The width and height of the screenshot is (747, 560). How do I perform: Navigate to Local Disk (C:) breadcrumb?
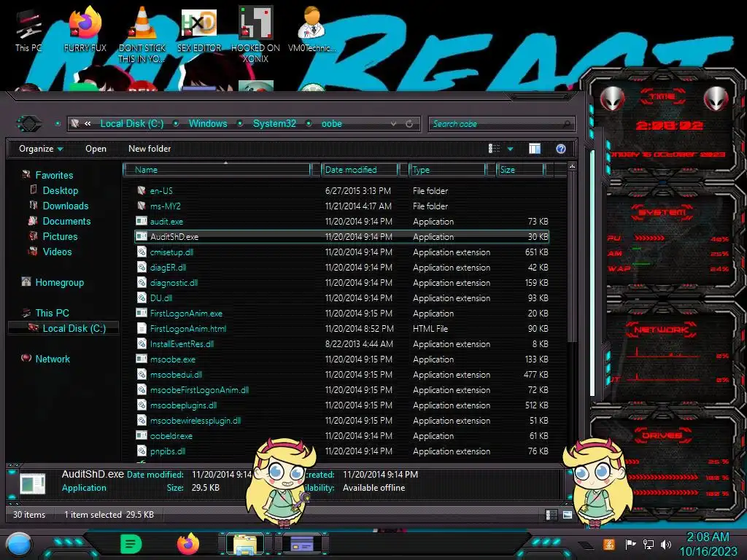tap(131, 124)
